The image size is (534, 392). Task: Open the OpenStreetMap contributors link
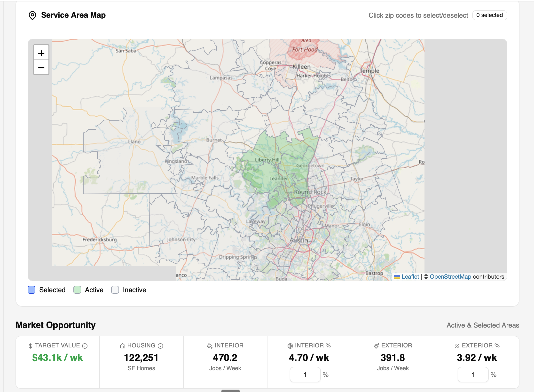pos(451,276)
